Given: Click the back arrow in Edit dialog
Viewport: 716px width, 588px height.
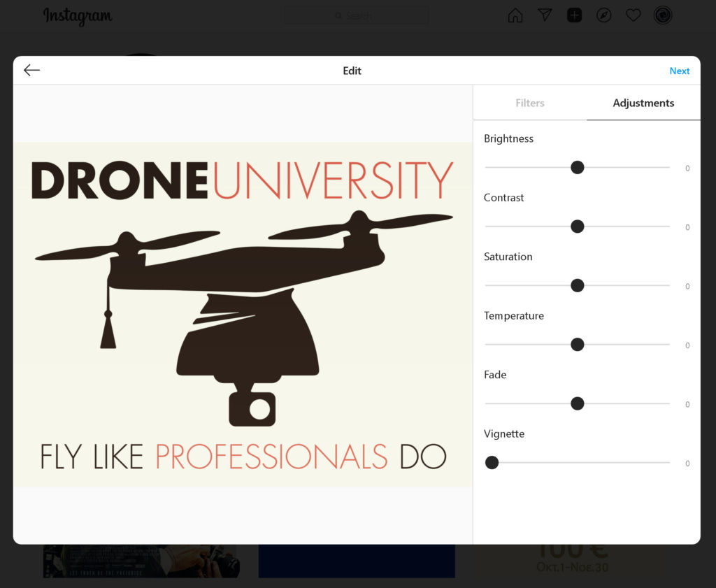Looking at the screenshot, I should (x=31, y=70).
